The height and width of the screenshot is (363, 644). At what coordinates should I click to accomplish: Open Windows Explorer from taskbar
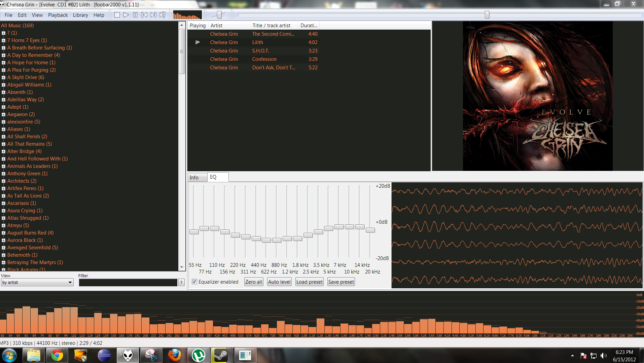click(34, 355)
